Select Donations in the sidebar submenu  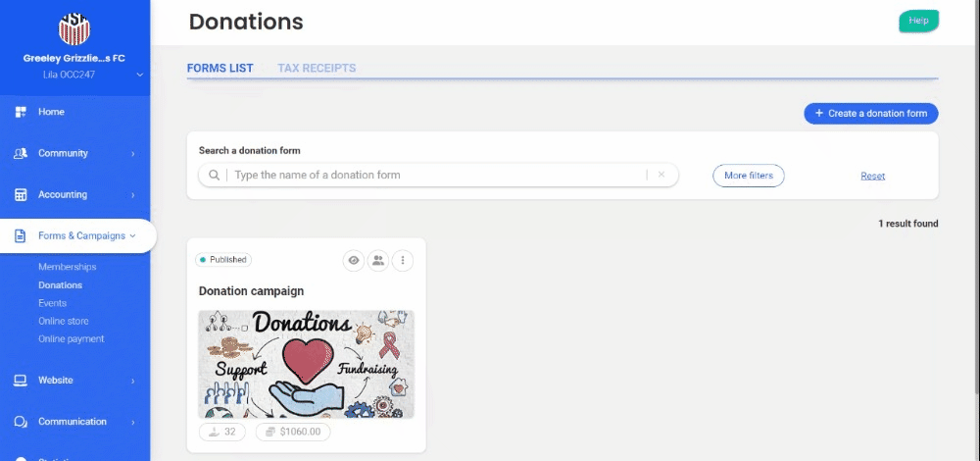60,285
